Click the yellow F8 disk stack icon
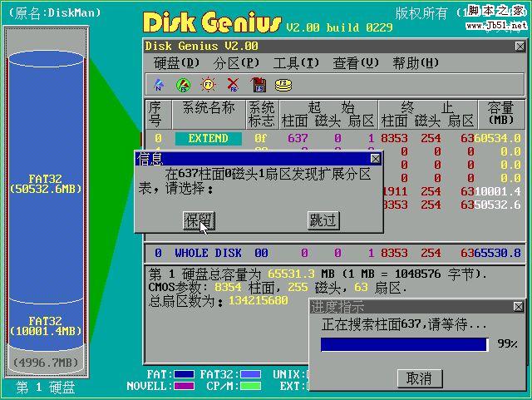The height and width of the screenshot is (400, 532). (283, 84)
